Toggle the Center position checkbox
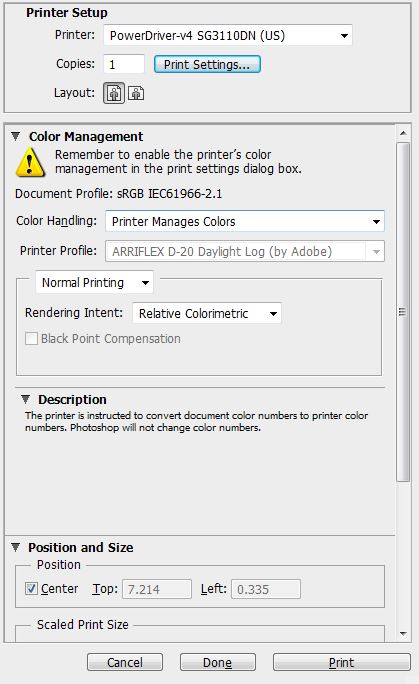The image size is (419, 684). tap(31, 588)
